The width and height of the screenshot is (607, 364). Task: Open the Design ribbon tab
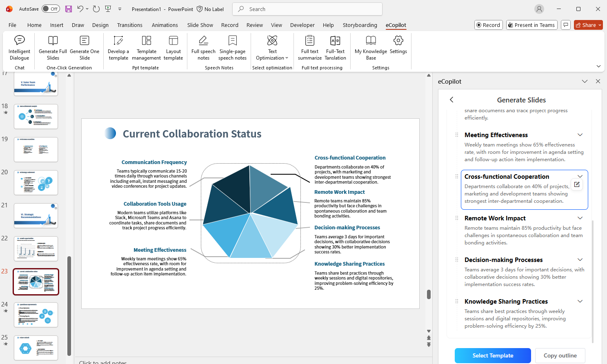pyautogui.click(x=100, y=25)
